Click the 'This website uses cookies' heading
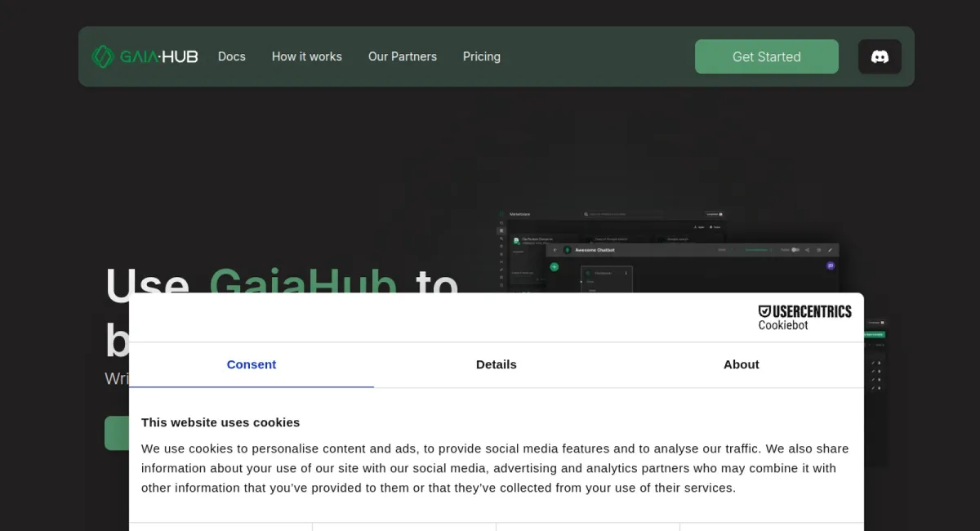Screen dimensions: 980x531 click(x=220, y=422)
